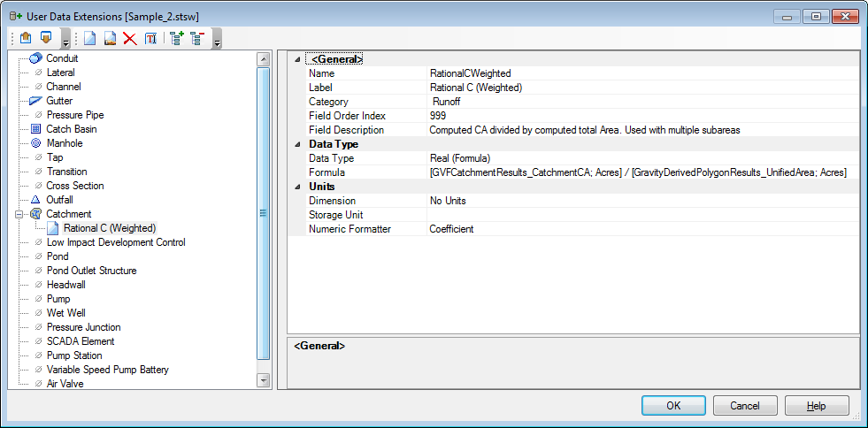Select the Outfall triangle icon

pyautogui.click(x=36, y=200)
